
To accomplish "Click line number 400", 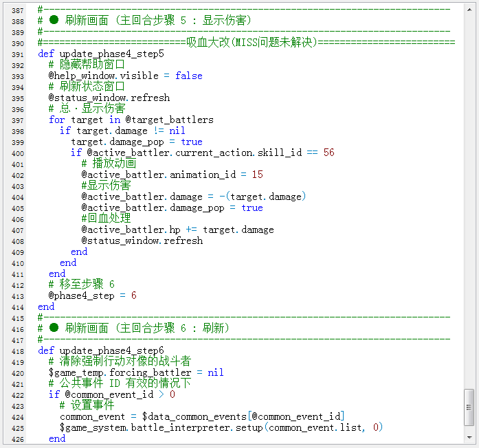I will (18, 153).
